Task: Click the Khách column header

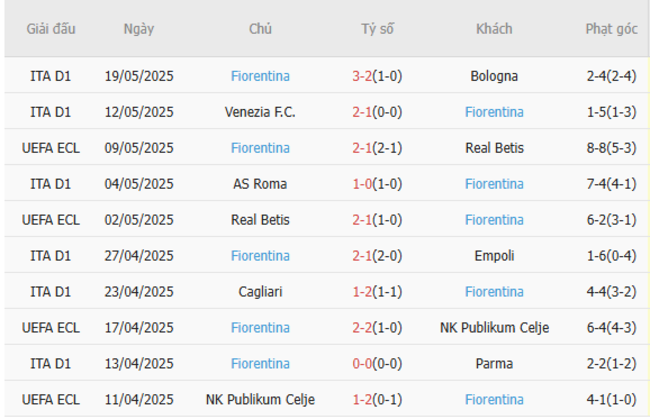Action: tap(494, 29)
